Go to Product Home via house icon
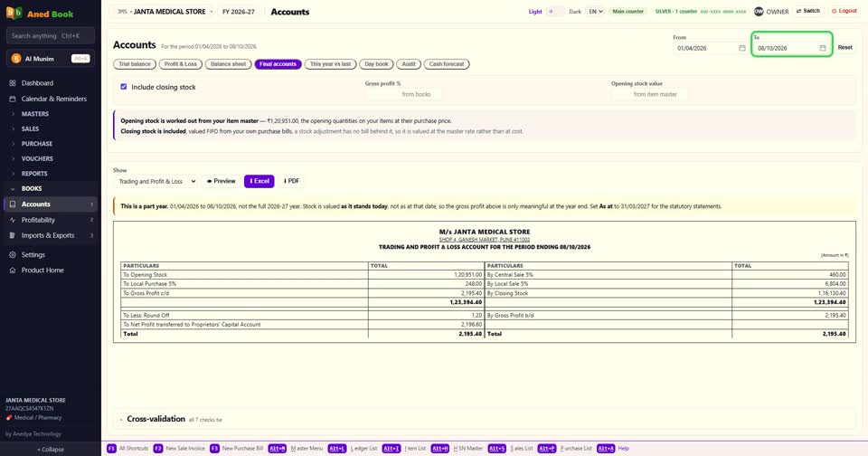Screen dimensions: 868x456 tap(12, 271)
